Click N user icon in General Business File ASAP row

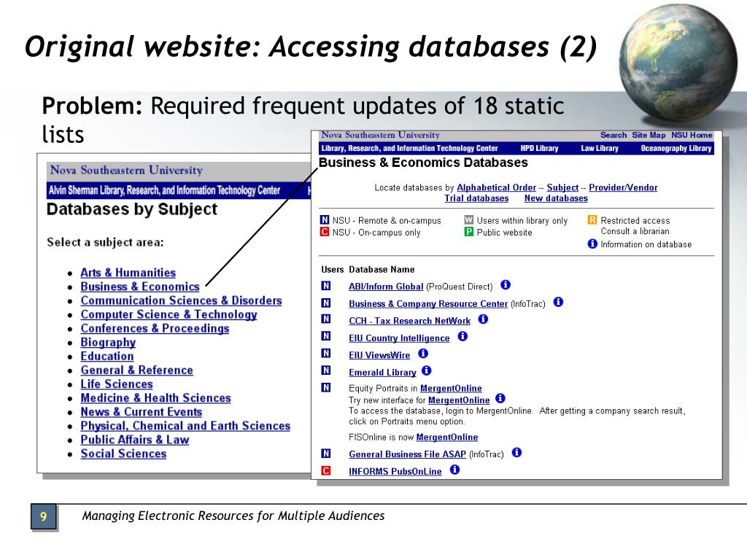[326, 454]
